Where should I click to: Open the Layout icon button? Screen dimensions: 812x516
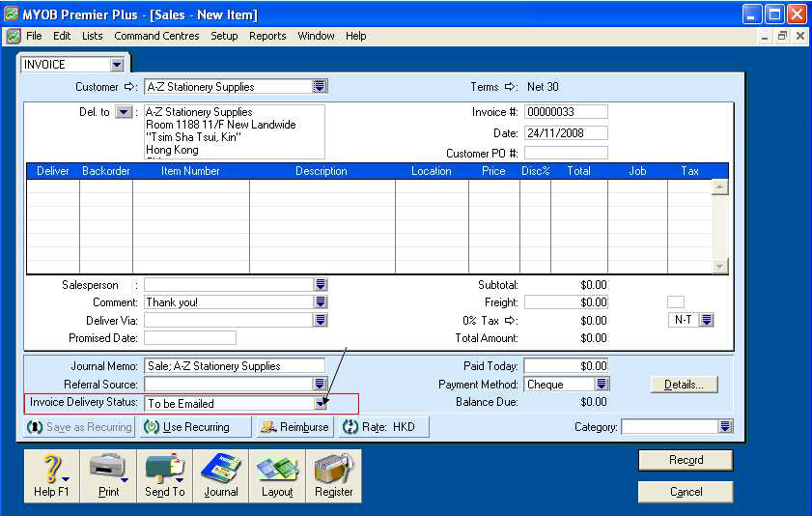[277, 475]
